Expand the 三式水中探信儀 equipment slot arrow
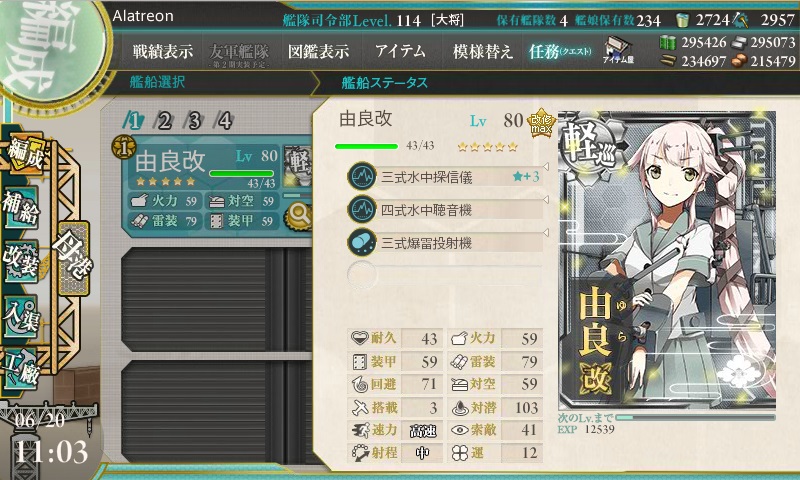This screenshot has width=800, height=480. (545, 167)
